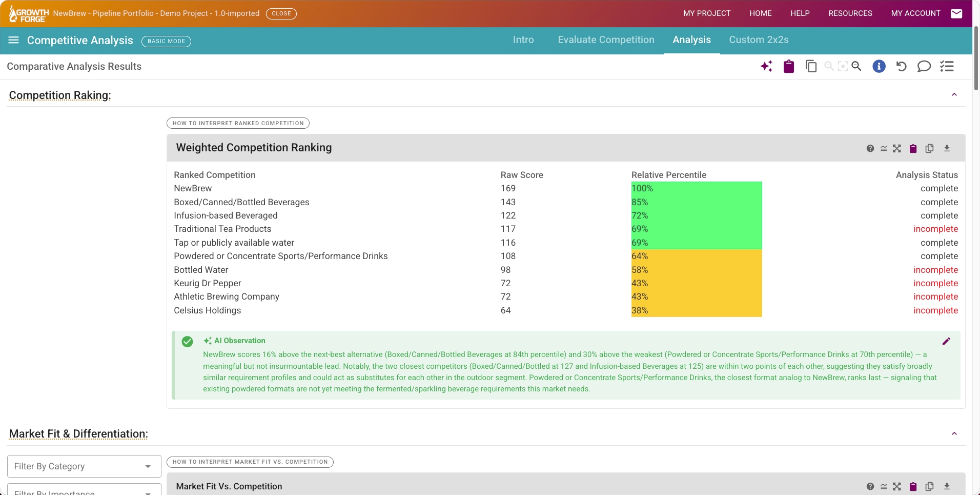Image resolution: width=980 pixels, height=495 pixels.
Task: Click the copy pages icon in page toolbar
Action: [811, 66]
